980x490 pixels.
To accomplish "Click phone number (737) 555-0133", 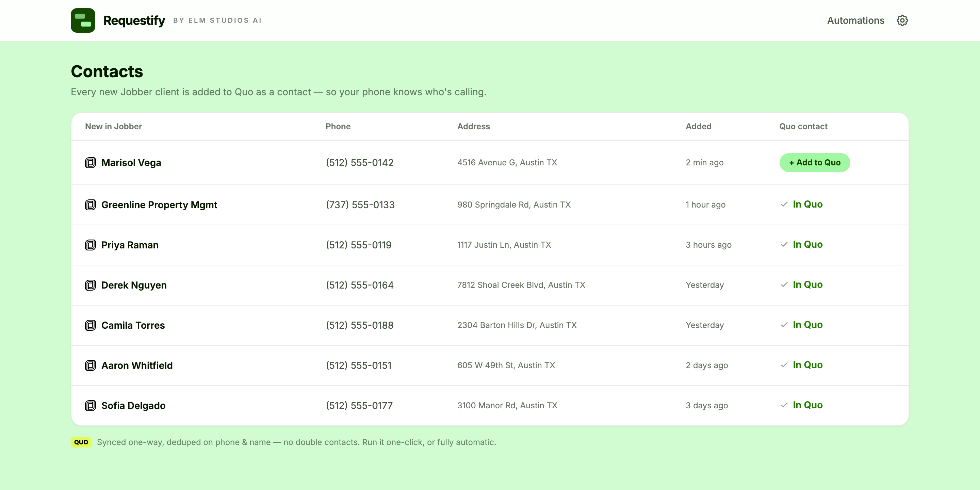I will pos(360,205).
